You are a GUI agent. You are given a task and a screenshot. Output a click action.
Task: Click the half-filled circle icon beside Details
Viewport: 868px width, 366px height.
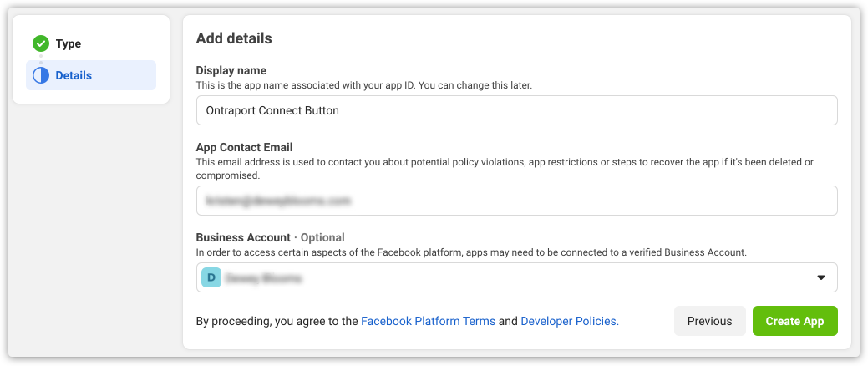pos(41,75)
